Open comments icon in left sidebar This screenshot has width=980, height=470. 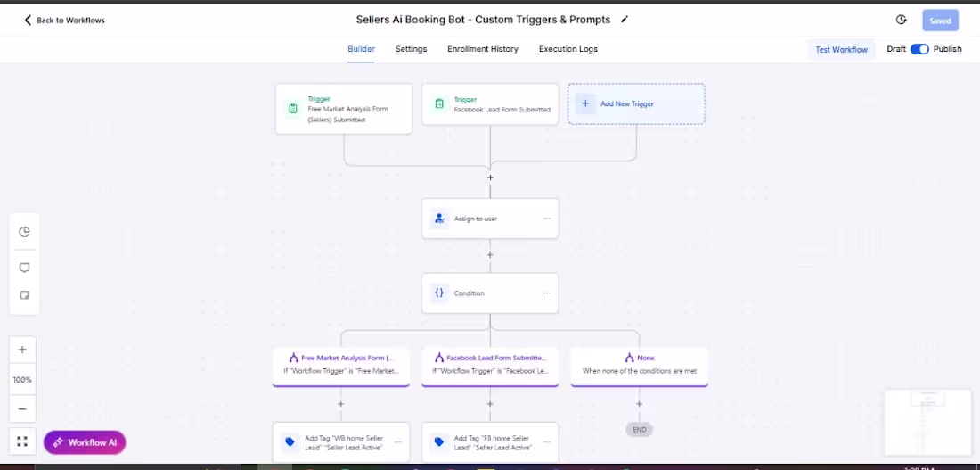[x=24, y=268]
